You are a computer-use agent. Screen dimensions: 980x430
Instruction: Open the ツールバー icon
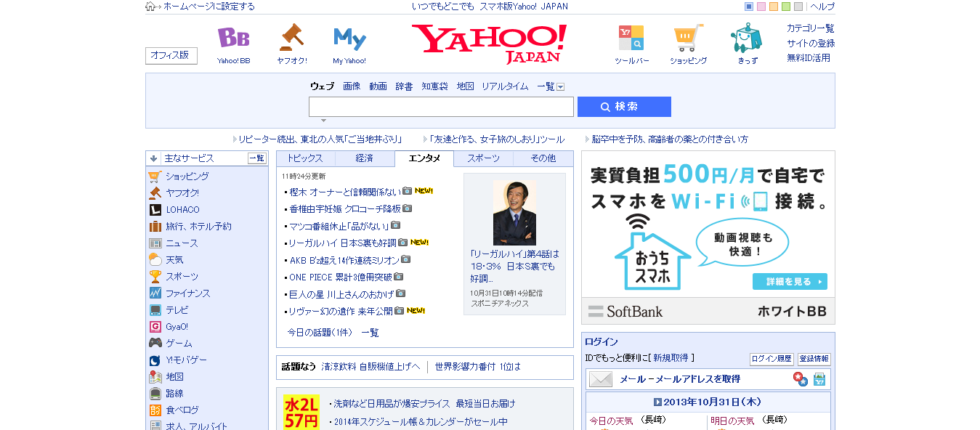click(x=631, y=37)
